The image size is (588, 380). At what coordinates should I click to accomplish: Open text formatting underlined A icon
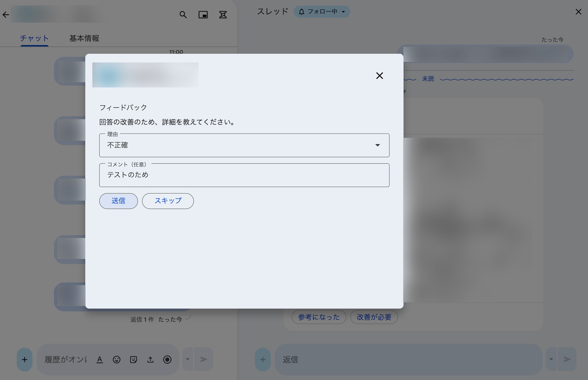coord(100,360)
